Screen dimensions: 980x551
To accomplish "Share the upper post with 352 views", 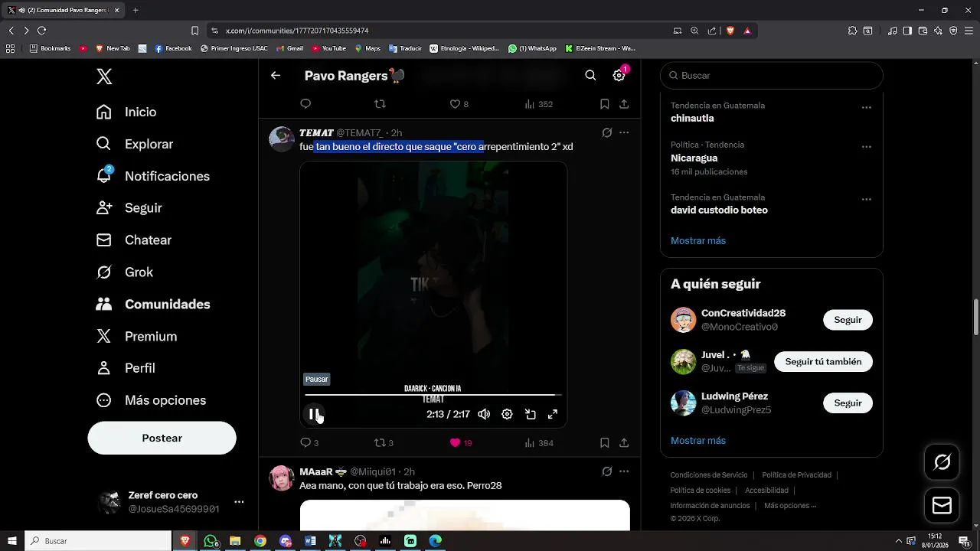I will tap(624, 104).
